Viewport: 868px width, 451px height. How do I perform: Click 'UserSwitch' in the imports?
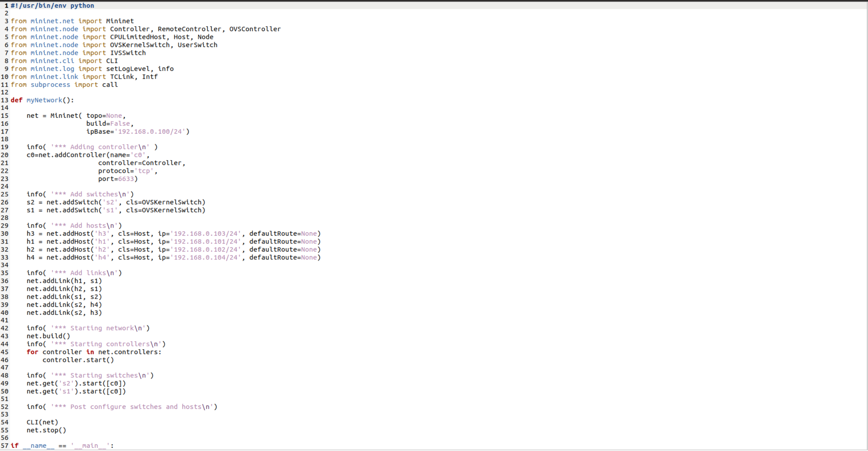click(197, 45)
